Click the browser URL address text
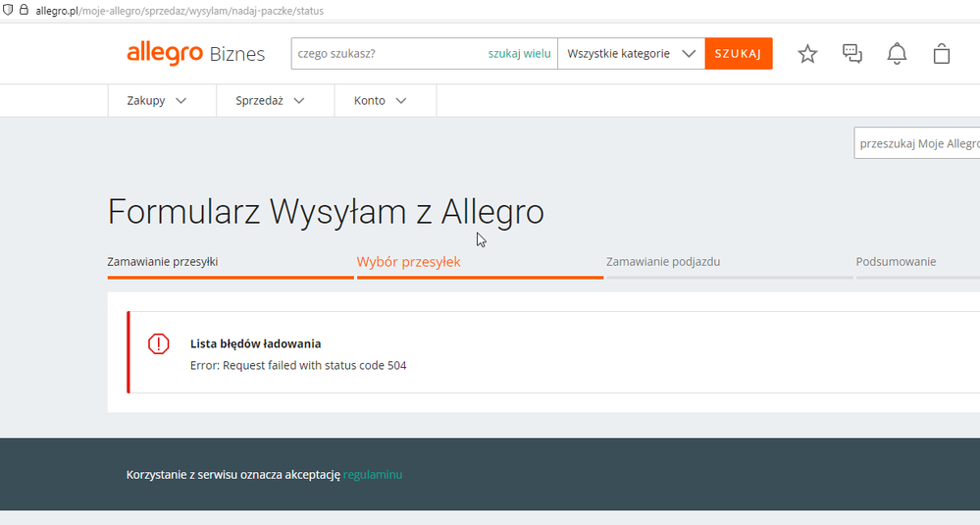The image size is (980, 525). click(180, 11)
